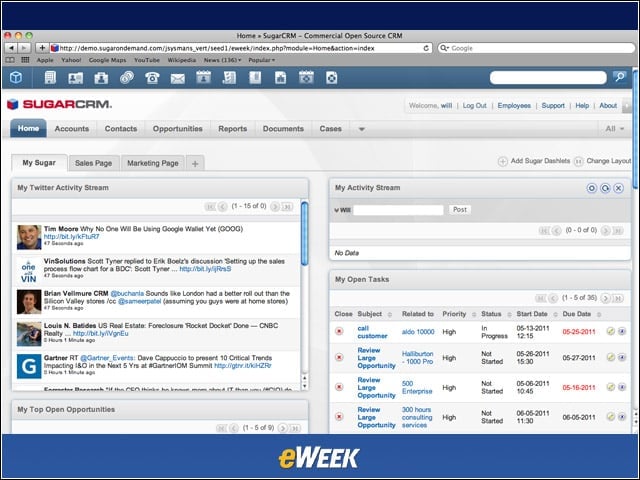Close the My Activity Stream dashlet
Image resolution: width=640 pixels, height=480 pixels.
tap(618, 188)
